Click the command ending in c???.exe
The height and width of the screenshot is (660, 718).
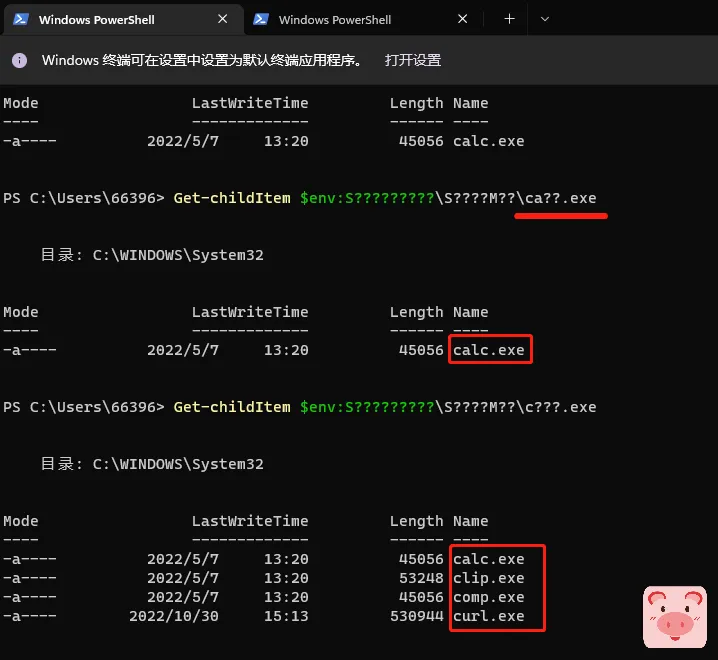(385, 407)
